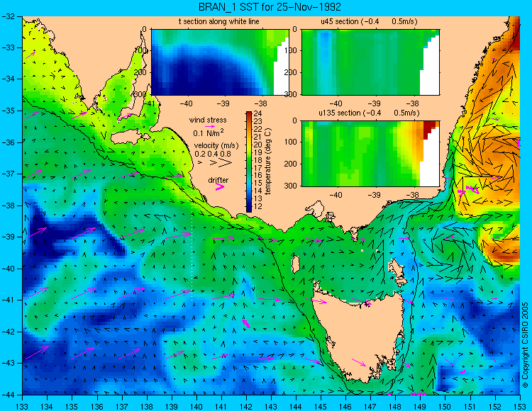Click the latitude axis label "-43"
This screenshot has height=411, width=532.
(9, 363)
